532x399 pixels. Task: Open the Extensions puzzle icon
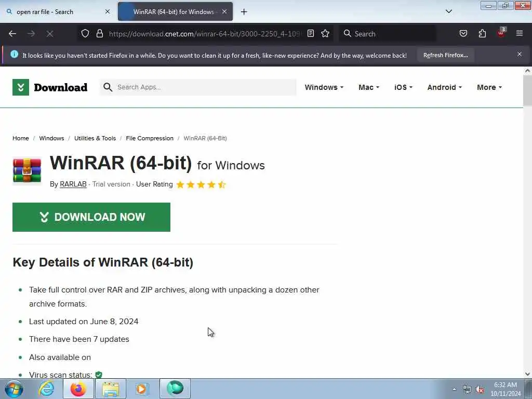point(482,33)
